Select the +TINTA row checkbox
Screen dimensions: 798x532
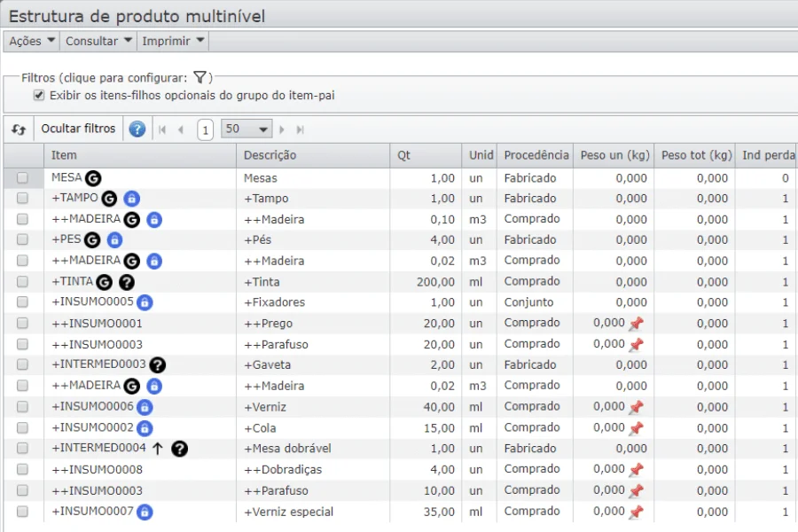click(x=22, y=282)
